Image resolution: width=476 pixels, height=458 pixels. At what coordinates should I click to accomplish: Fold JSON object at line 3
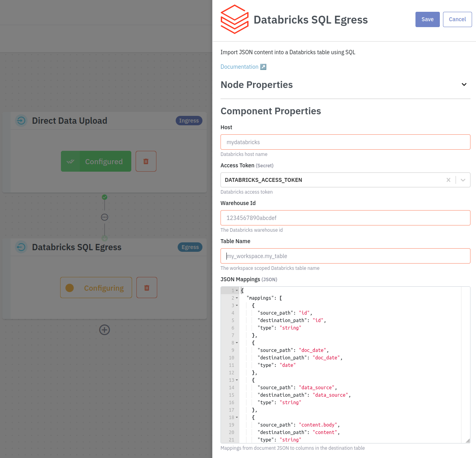click(x=237, y=306)
